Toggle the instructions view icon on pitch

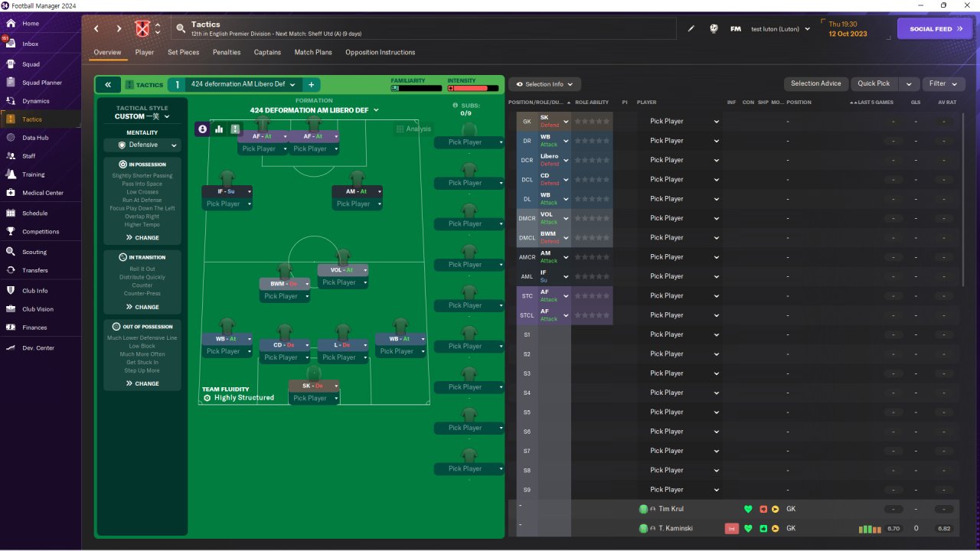point(235,129)
